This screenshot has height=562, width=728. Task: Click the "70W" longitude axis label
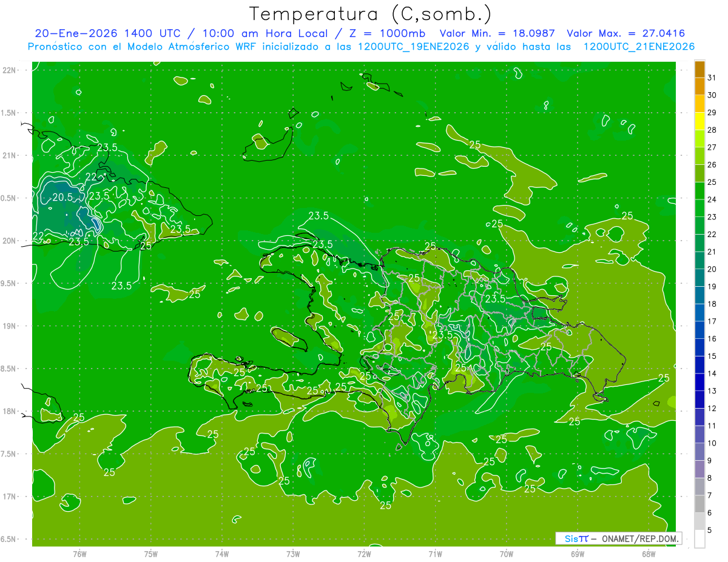pos(507,554)
